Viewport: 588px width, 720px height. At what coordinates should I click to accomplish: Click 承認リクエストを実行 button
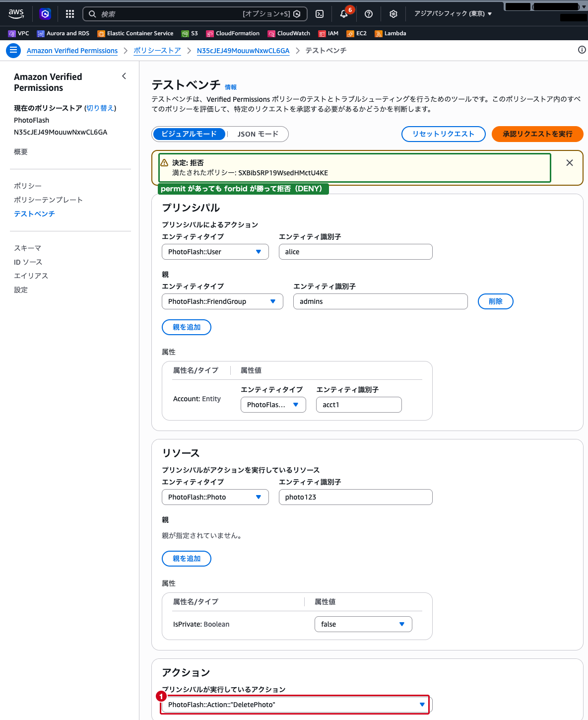537,134
